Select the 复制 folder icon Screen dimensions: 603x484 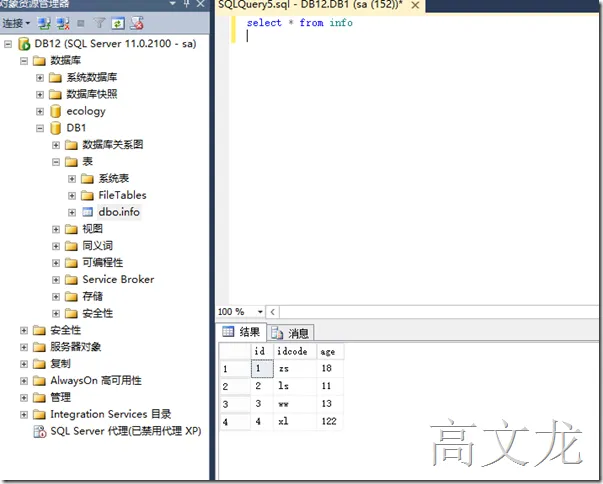pyautogui.click(x=39, y=364)
